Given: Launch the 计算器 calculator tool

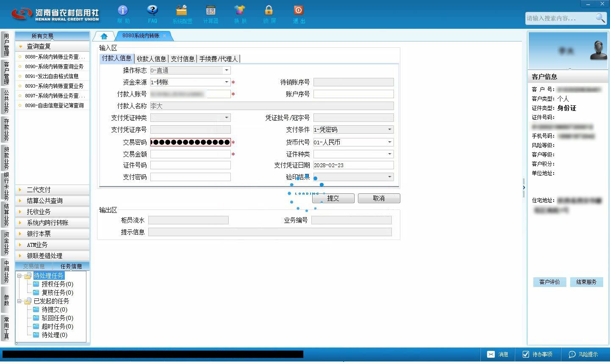Looking at the screenshot, I should (211, 14).
